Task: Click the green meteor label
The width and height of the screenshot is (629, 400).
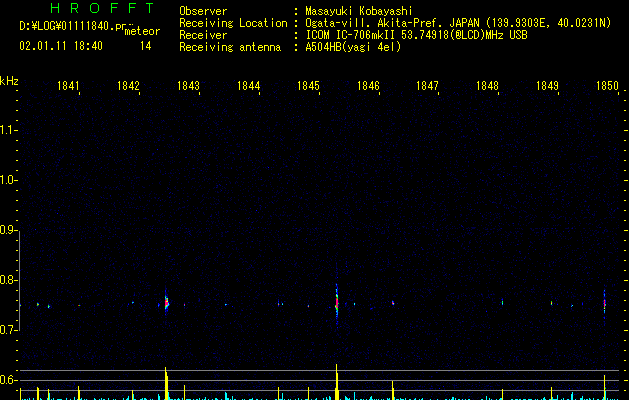Action: [142, 31]
